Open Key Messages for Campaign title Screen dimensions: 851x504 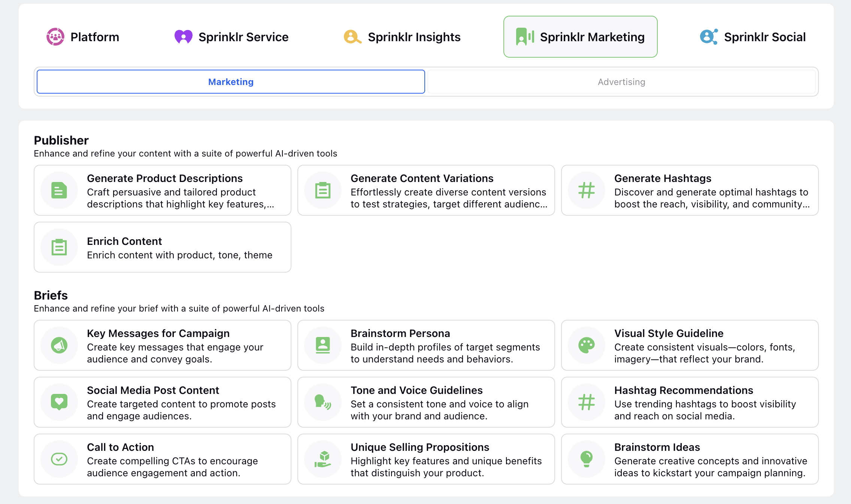click(x=158, y=333)
